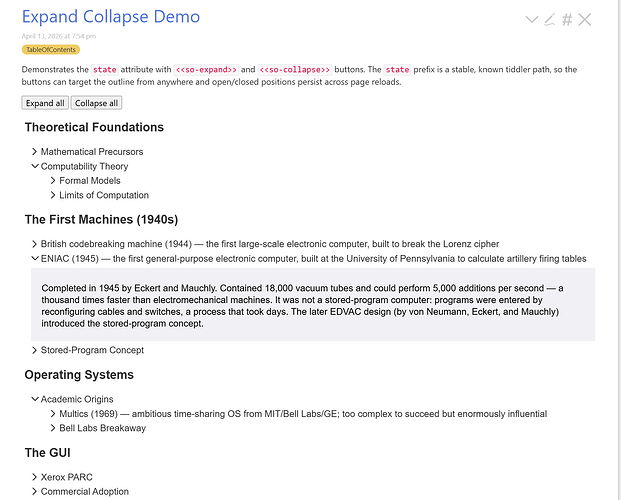Collapse the ENIAC (1945) entry
The width and height of the screenshot is (621, 500).
click(35, 258)
